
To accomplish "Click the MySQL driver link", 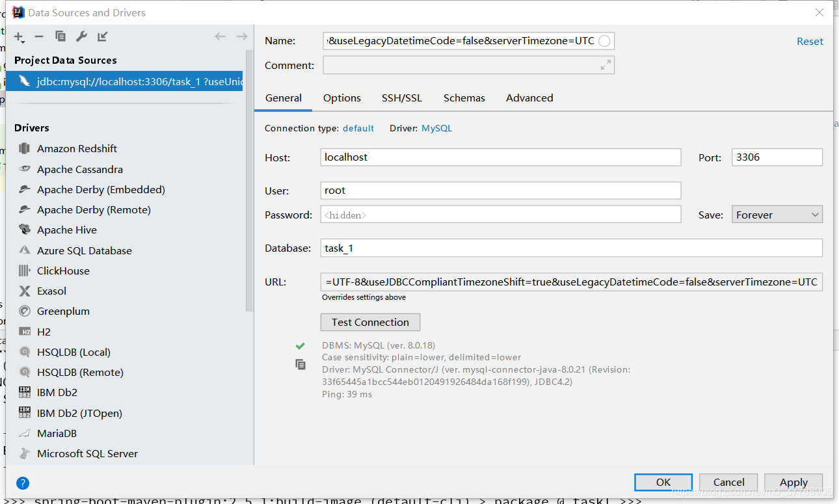I will [x=436, y=128].
